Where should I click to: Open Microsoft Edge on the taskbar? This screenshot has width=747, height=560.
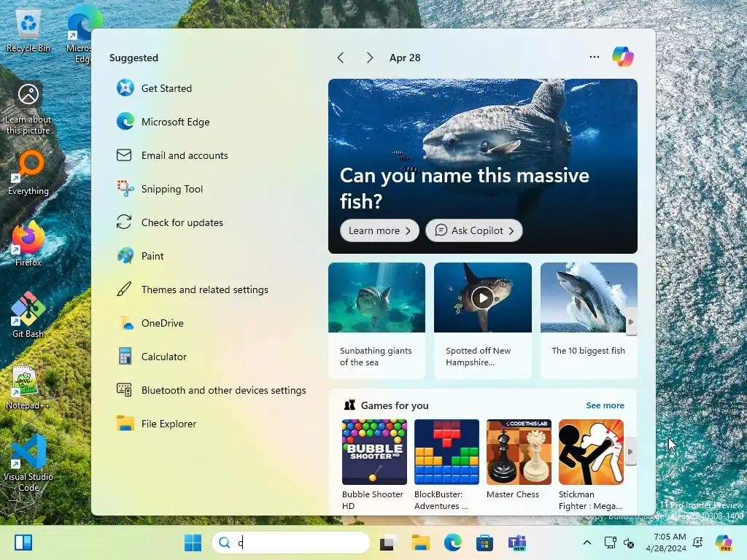coord(452,542)
